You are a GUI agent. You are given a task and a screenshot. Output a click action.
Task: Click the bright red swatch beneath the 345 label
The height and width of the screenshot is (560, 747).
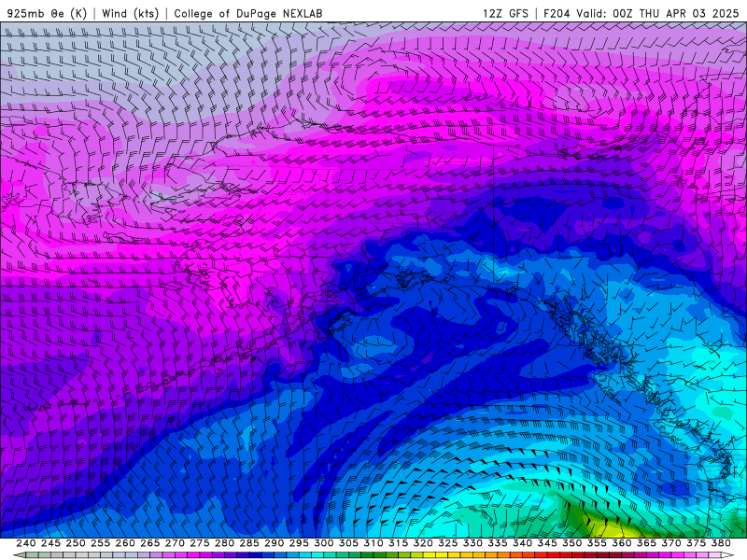tap(554, 555)
